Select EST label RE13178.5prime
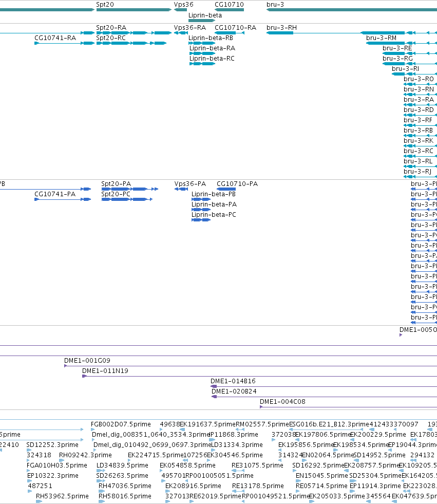Screen dimensions: 437x504 coord(258,486)
